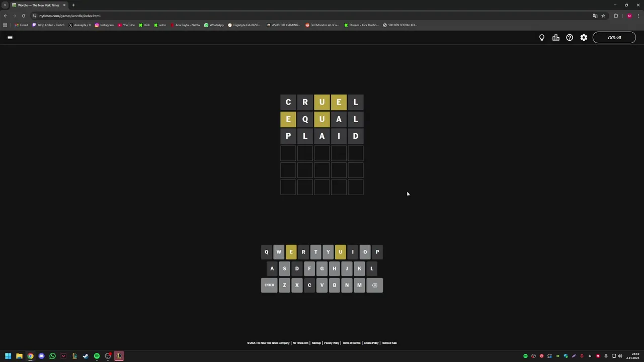This screenshot has width=644, height=362.
Task: Open the apps grid in bookmarks bar
Action: (5, 25)
